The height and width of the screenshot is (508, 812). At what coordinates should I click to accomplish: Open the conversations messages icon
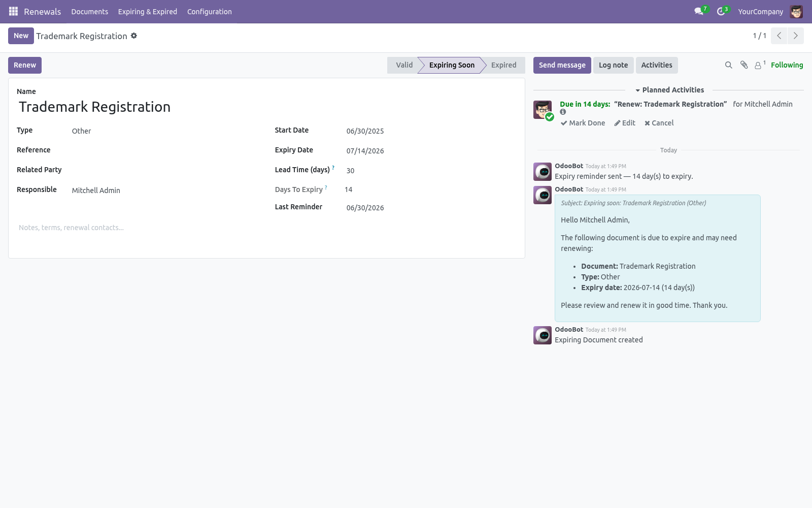click(699, 11)
